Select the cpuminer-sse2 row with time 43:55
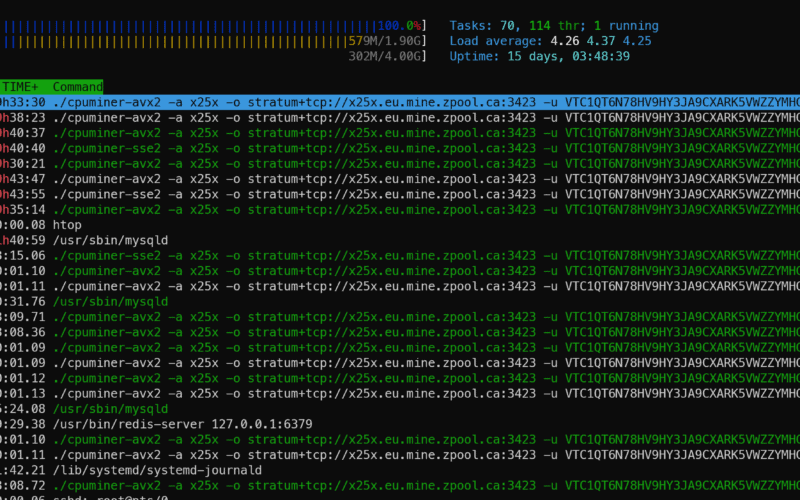800x500 pixels. [x=400, y=194]
